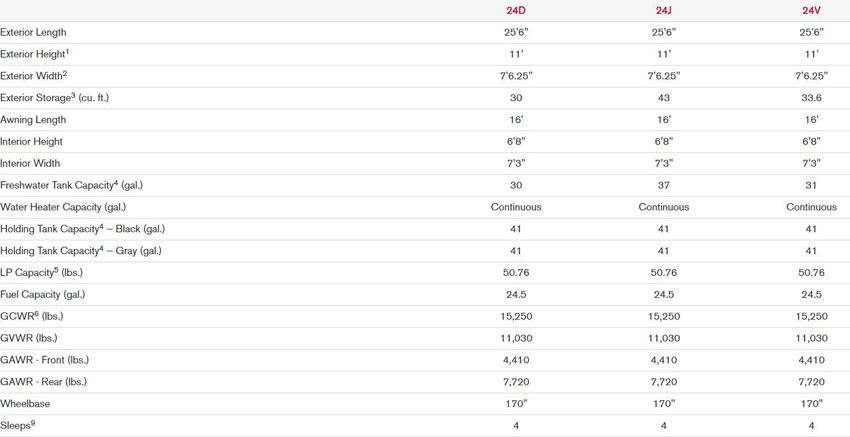Click the Exterior Length row label

(33, 33)
